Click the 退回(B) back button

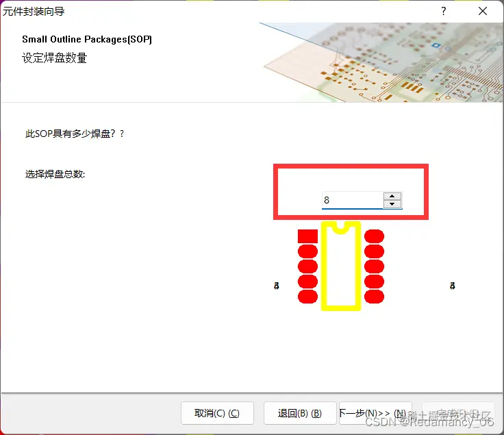pos(300,413)
